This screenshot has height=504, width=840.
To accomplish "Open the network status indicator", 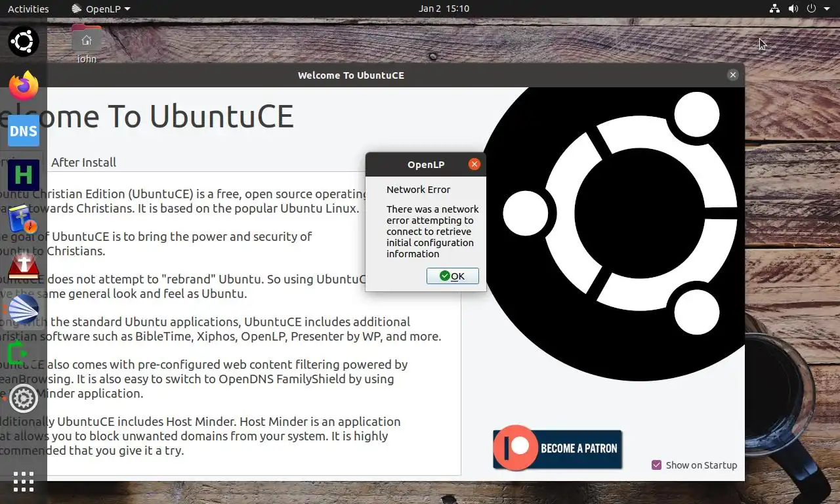I will tap(774, 9).
